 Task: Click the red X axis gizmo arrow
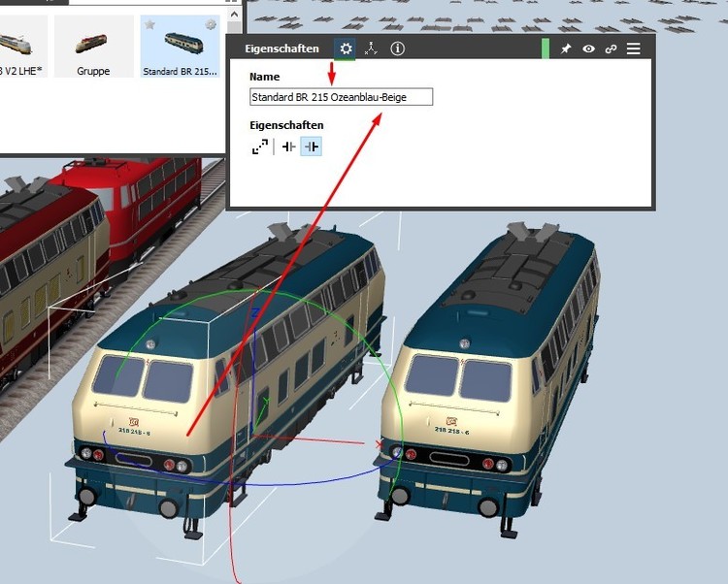tap(379, 445)
